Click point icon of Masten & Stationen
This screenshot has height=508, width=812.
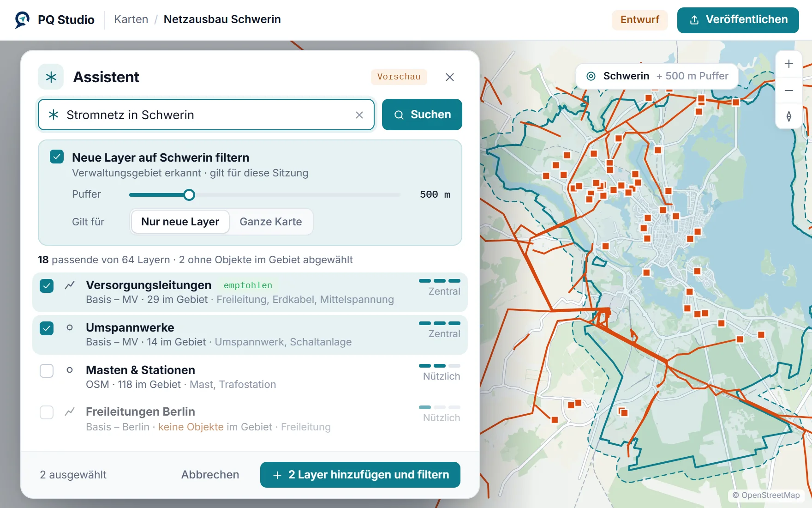(x=70, y=370)
